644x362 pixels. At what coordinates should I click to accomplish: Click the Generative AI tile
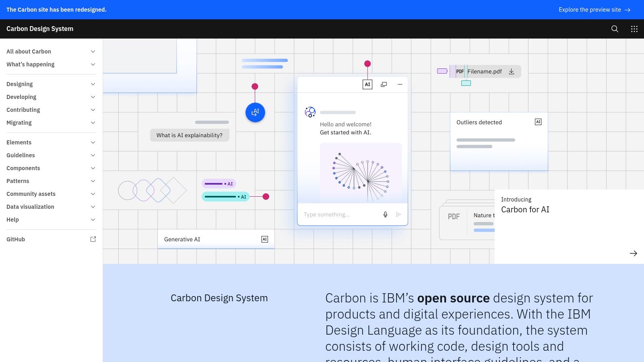coord(216,239)
